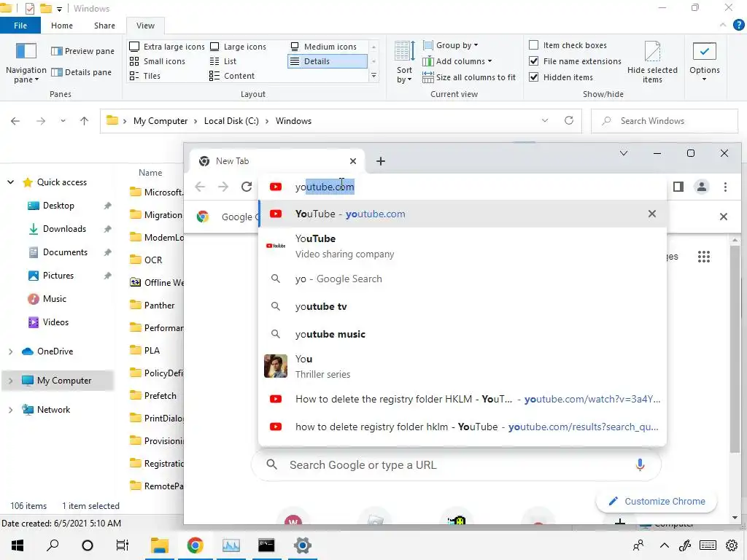The image size is (747, 560).
Task: Open the Add columns dropdown
Action: pyautogui.click(x=457, y=61)
